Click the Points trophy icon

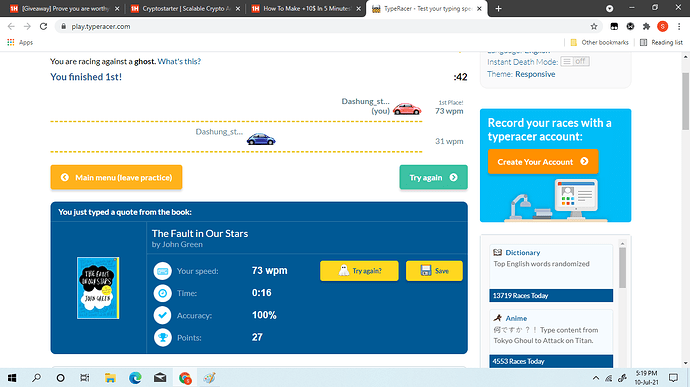pos(162,338)
